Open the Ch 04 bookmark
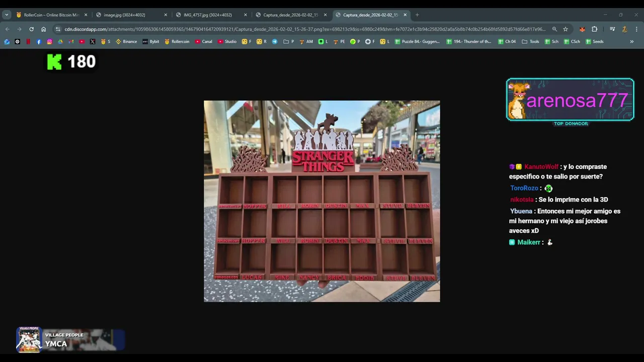 507,42
